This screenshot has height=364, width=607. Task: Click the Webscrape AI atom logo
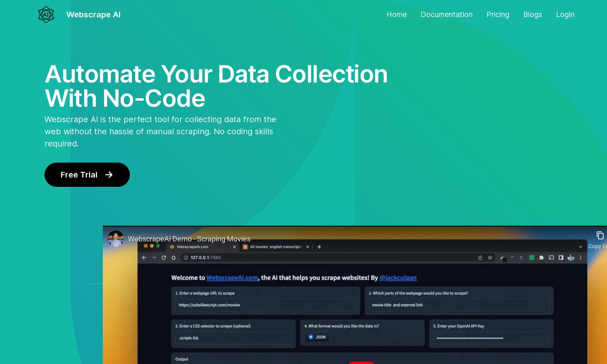click(x=46, y=15)
